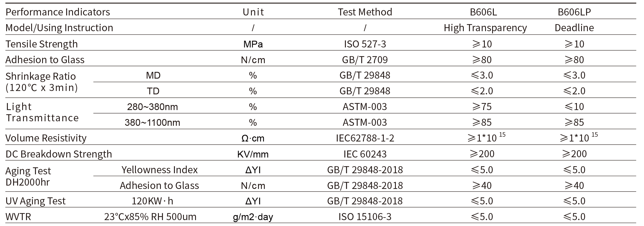Viewport: 644px width, 226px height.
Task: Select the Shrinkage Ratio MD sub-row label
Action: tap(153, 75)
